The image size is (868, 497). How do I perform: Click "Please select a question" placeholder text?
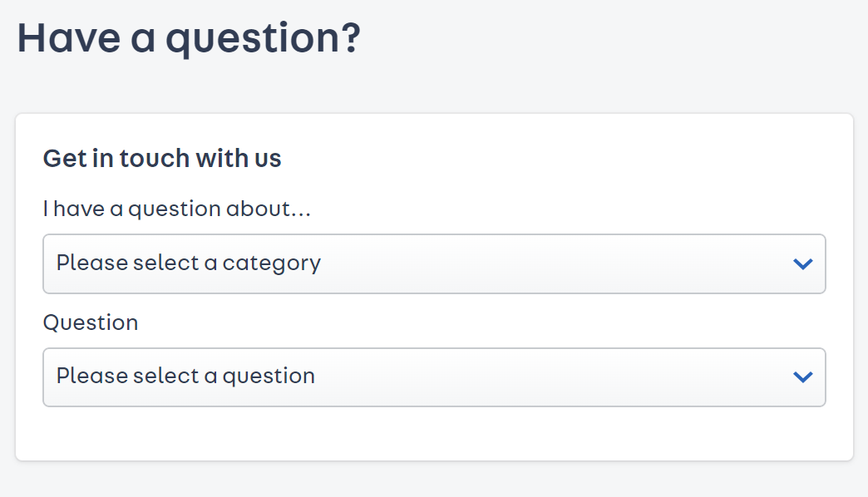pyautogui.click(x=185, y=376)
